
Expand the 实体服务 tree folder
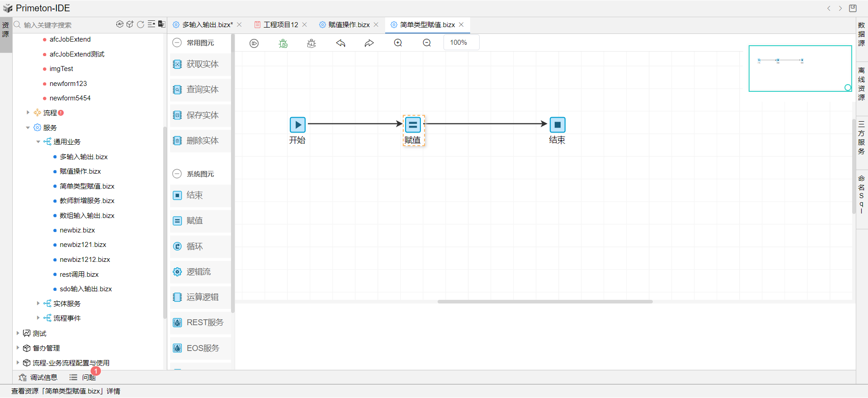pyautogui.click(x=38, y=303)
